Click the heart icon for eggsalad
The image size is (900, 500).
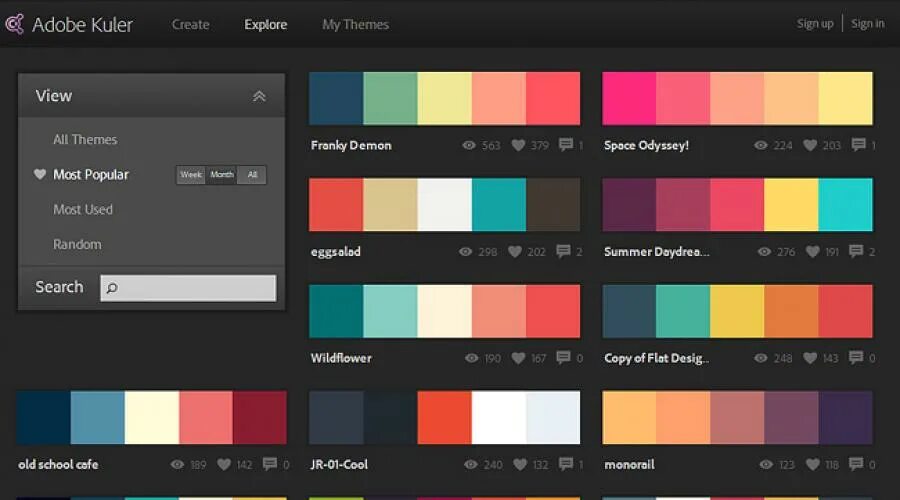click(x=515, y=251)
